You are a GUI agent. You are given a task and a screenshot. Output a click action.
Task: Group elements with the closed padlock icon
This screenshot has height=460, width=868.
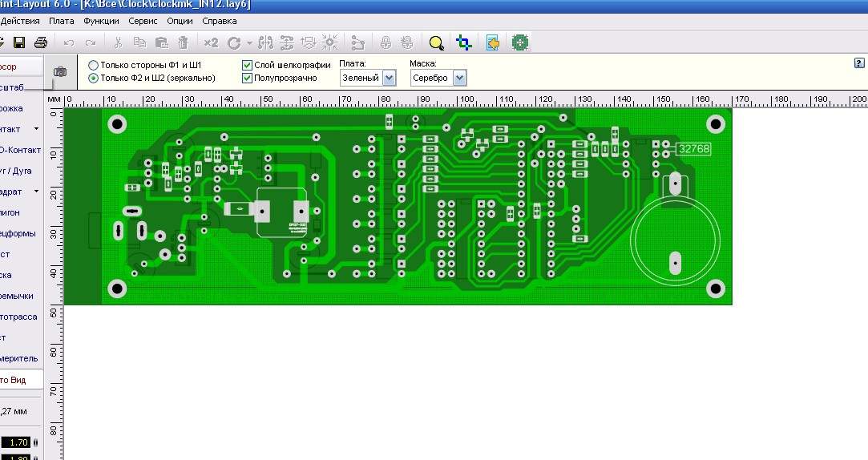(386, 42)
